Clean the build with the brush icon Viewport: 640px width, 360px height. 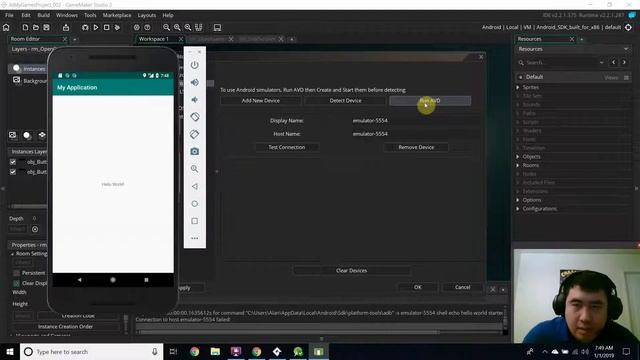(x=117, y=27)
